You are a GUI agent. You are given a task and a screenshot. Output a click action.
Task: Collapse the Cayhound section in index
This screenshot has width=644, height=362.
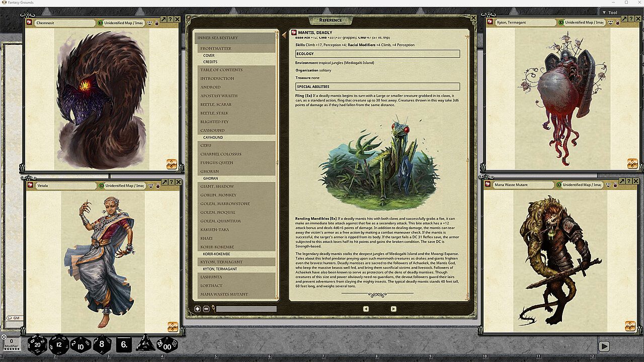click(236, 130)
